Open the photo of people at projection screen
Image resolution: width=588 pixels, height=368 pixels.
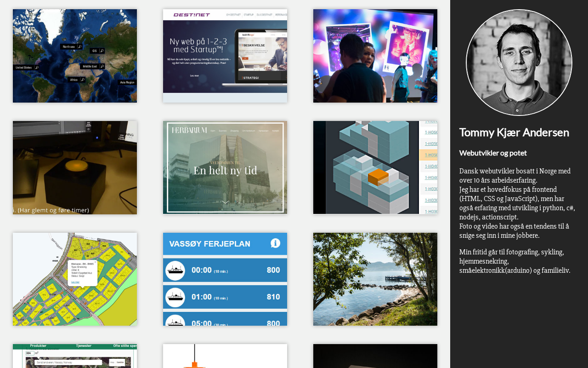(x=375, y=56)
